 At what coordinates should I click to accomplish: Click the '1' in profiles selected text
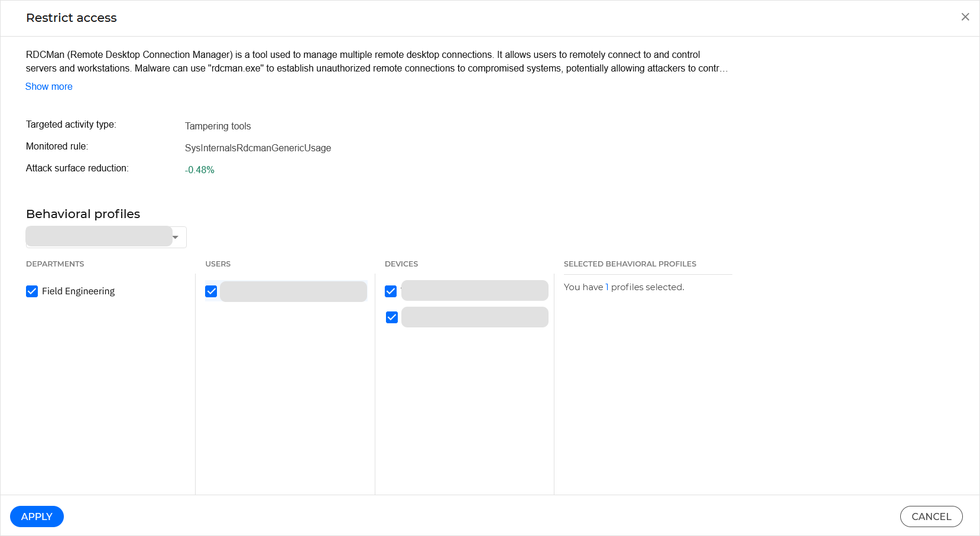(x=606, y=287)
